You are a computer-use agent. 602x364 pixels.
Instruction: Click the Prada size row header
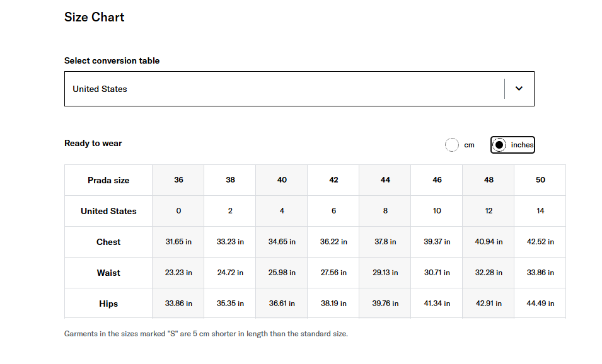108,180
